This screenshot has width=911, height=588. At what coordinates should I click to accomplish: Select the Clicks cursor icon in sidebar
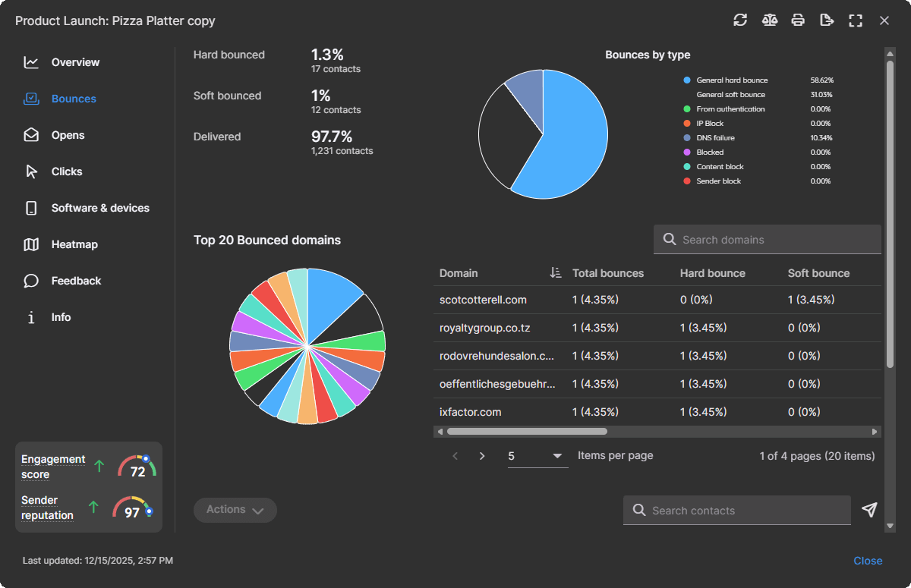[x=30, y=171]
